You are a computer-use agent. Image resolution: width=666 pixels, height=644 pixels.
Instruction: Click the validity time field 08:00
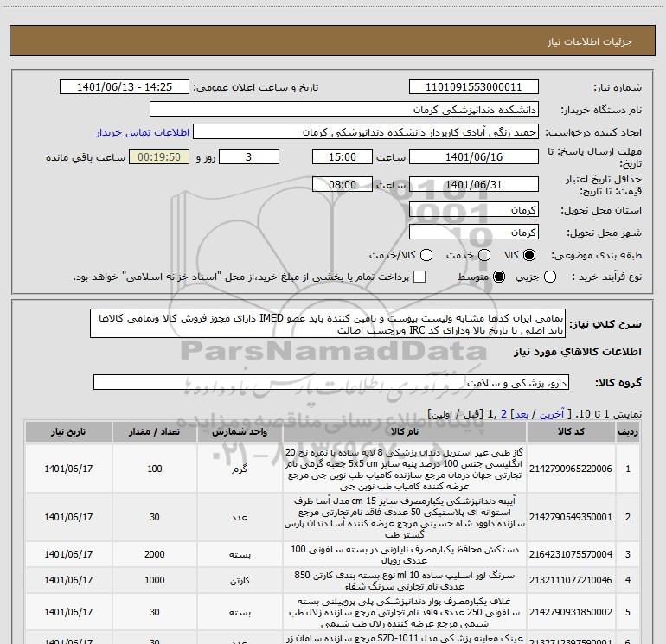[343, 185]
